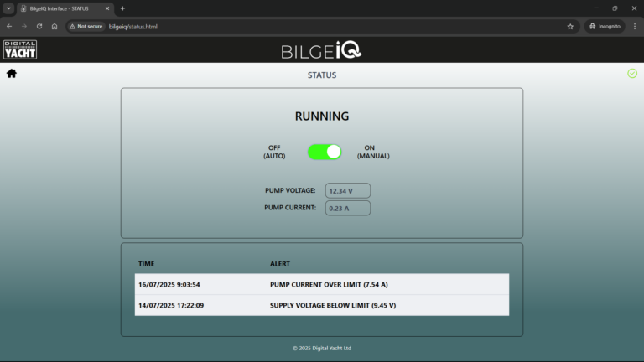Click the browser home button
The width and height of the screenshot is (644, 362).
tap(55, 26)
